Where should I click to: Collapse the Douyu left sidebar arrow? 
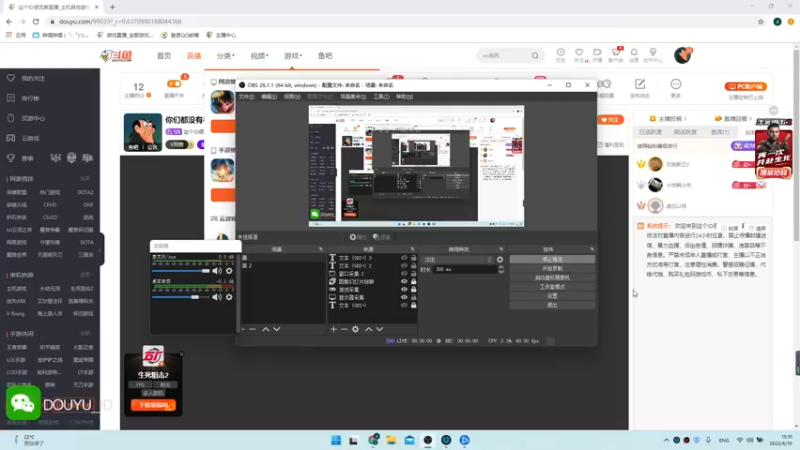(102, 249)
